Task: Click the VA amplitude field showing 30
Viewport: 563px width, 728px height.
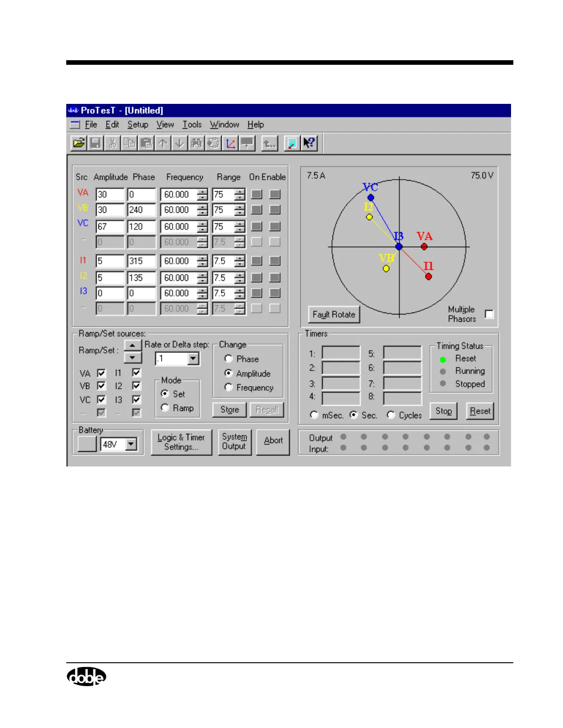Action: click(x=110, y=194)
